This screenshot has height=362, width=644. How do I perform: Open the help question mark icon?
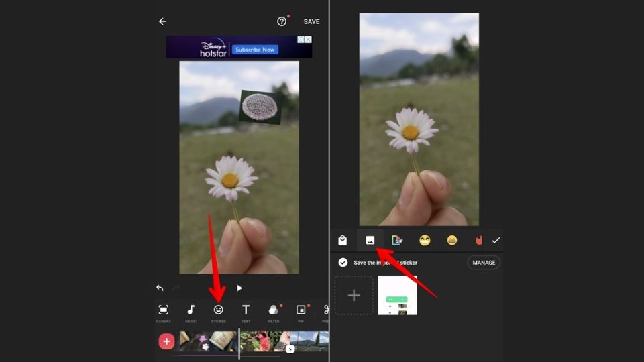(x=281, y=21)
